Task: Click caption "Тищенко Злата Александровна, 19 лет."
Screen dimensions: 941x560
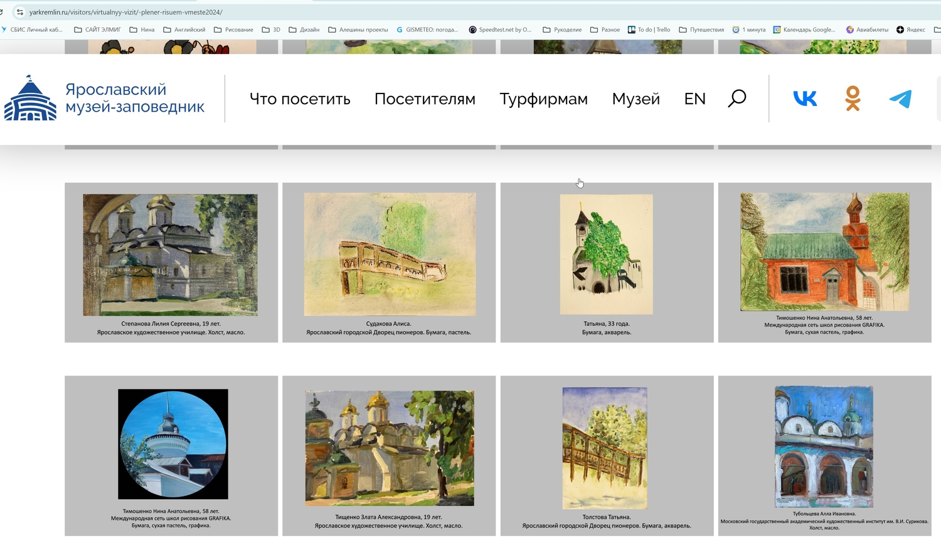Action: click(x=388, y=517)
